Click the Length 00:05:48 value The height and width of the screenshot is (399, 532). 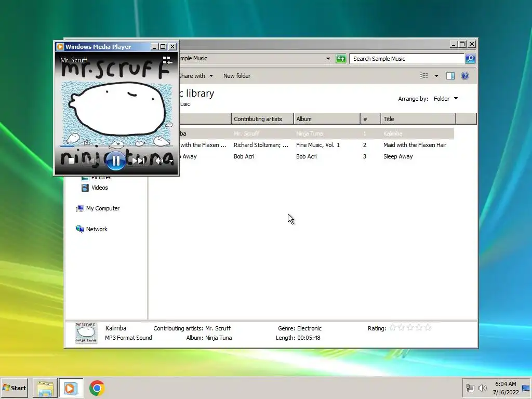click(309, 338)
